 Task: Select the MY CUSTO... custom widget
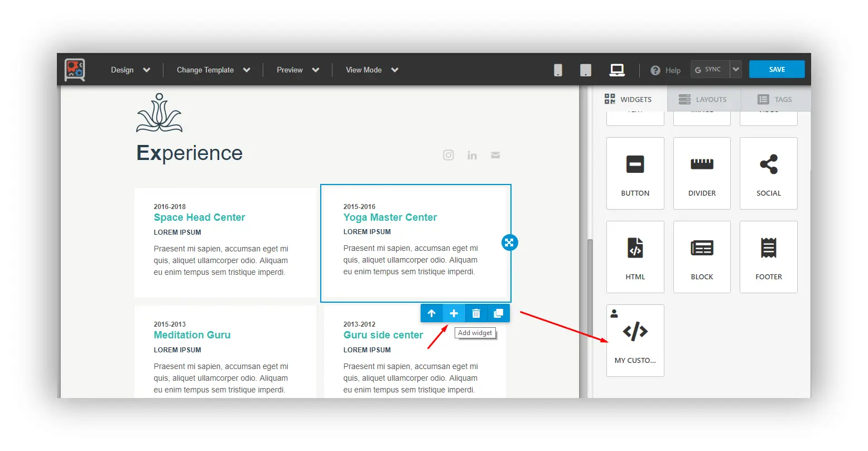(635, 341)
